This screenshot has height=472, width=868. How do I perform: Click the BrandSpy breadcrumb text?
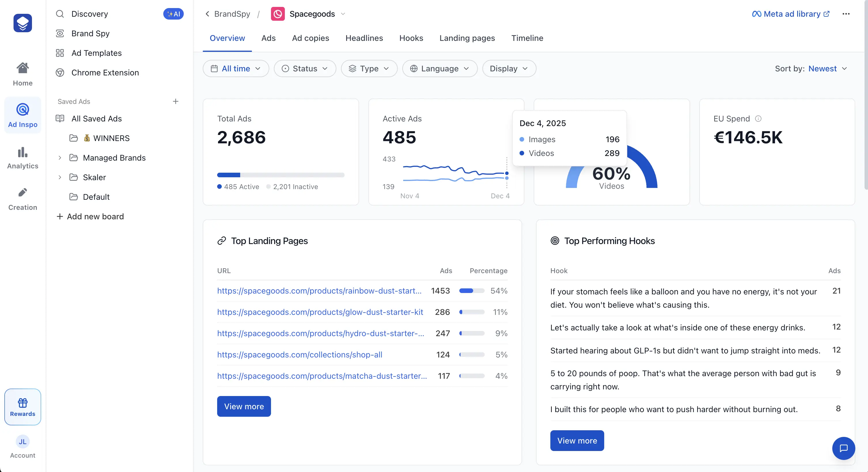[232, 14]
